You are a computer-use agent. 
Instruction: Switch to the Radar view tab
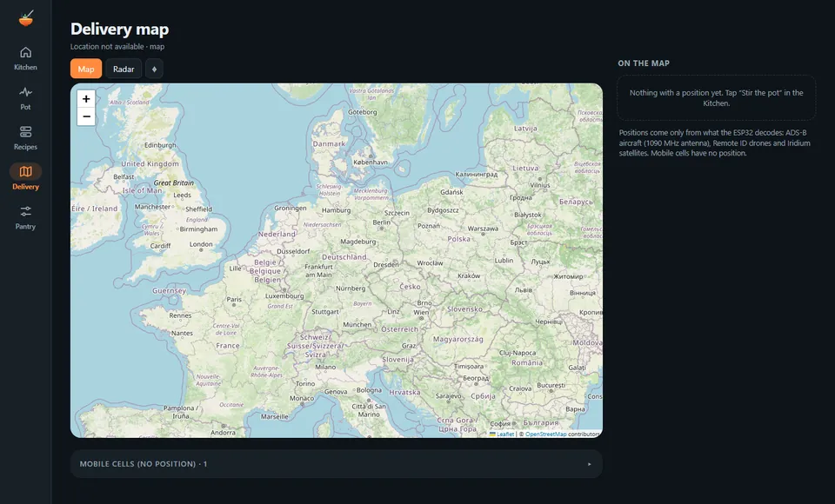[124, 69]
